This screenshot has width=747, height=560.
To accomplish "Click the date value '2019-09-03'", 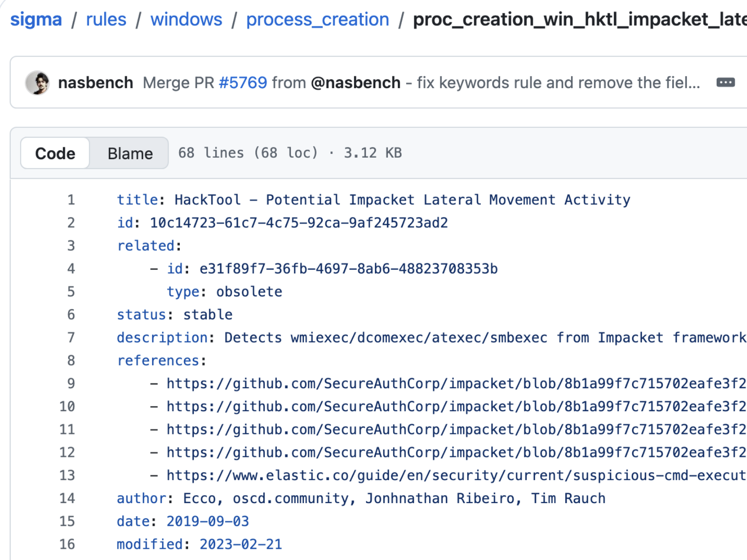I will (x=208, y=521).
